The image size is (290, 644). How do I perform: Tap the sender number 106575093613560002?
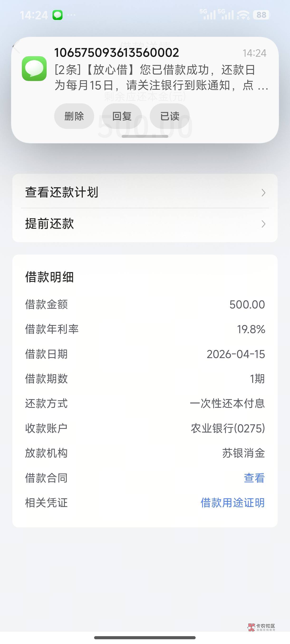click(x=117, y=52)
